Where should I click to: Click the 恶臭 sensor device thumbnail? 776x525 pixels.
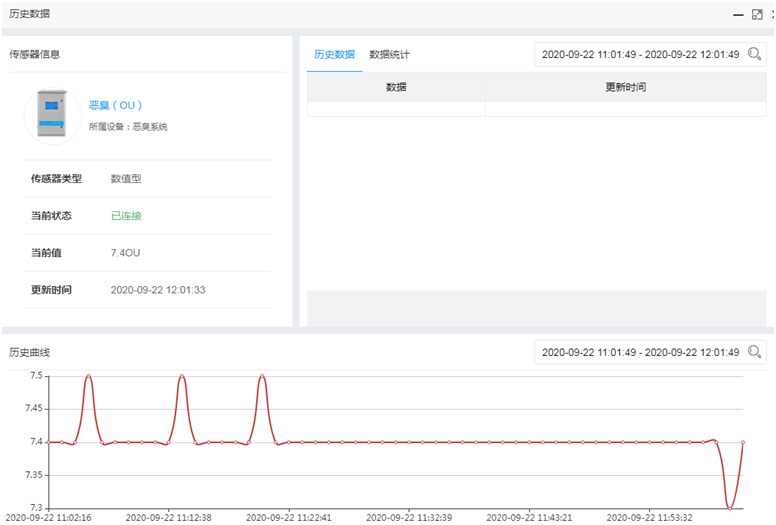coord(52,115)
